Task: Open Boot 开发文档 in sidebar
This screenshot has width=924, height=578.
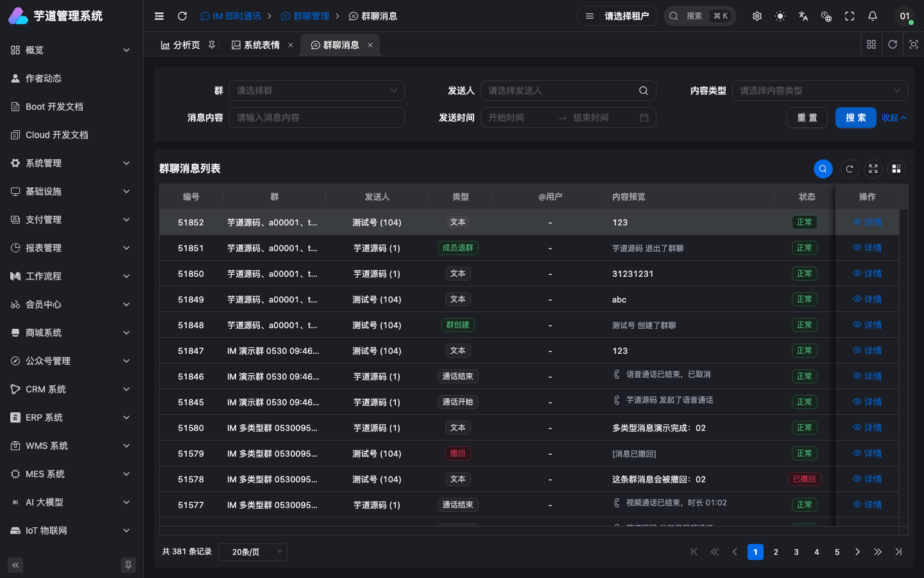Action: point(71,107)
